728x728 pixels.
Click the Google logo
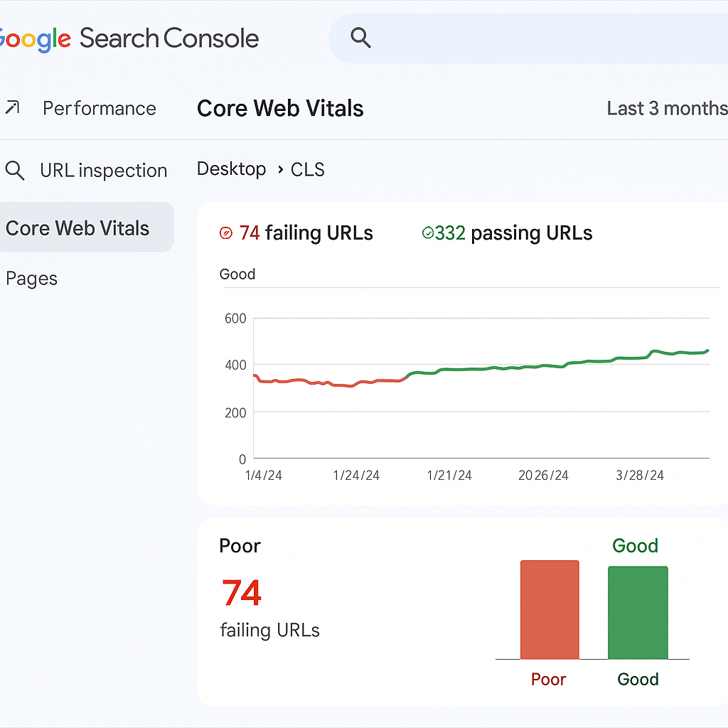click(35, 39)
